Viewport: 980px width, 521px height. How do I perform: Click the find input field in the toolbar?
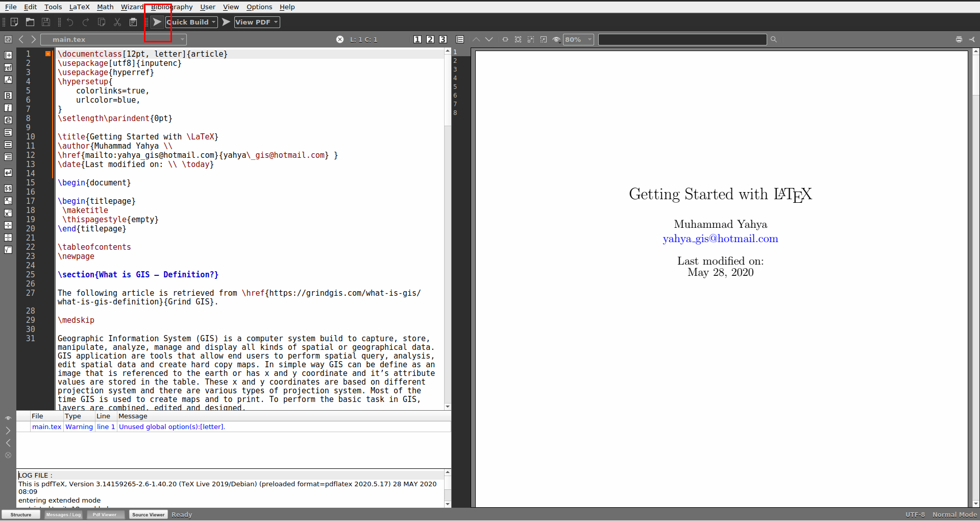(682, 39)
